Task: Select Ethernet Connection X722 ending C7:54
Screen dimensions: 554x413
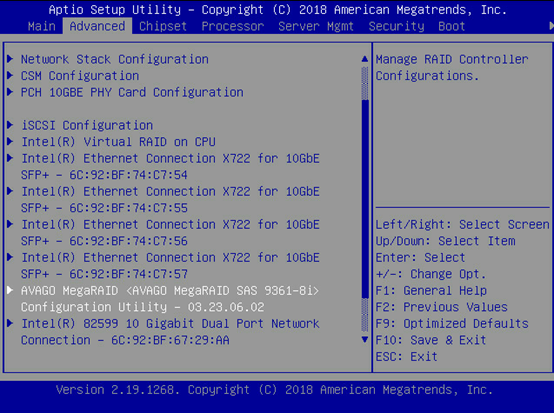Action: 170,166
